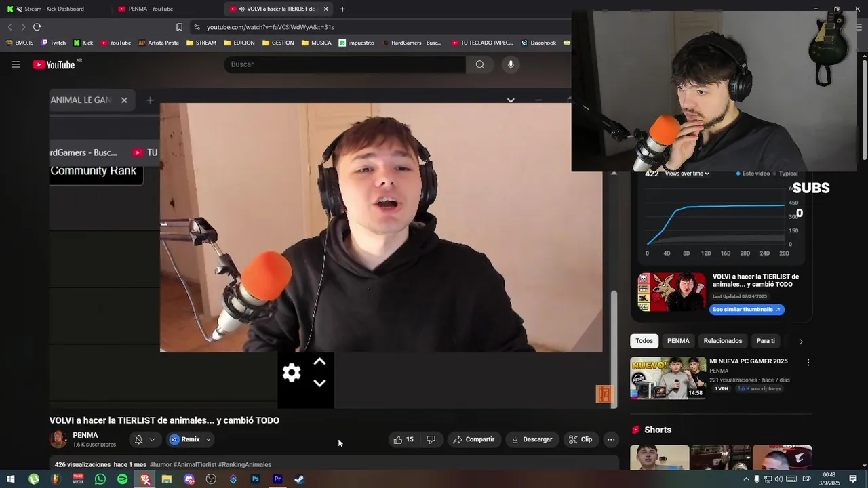Open PENMA channel name link
Viewport: 868px width, 488px height.
85,435
